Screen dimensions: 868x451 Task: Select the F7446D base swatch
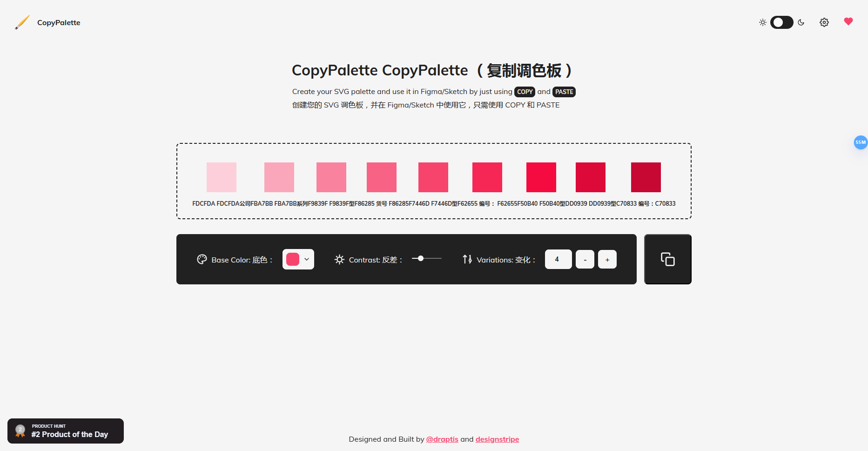tap(433, 177)
